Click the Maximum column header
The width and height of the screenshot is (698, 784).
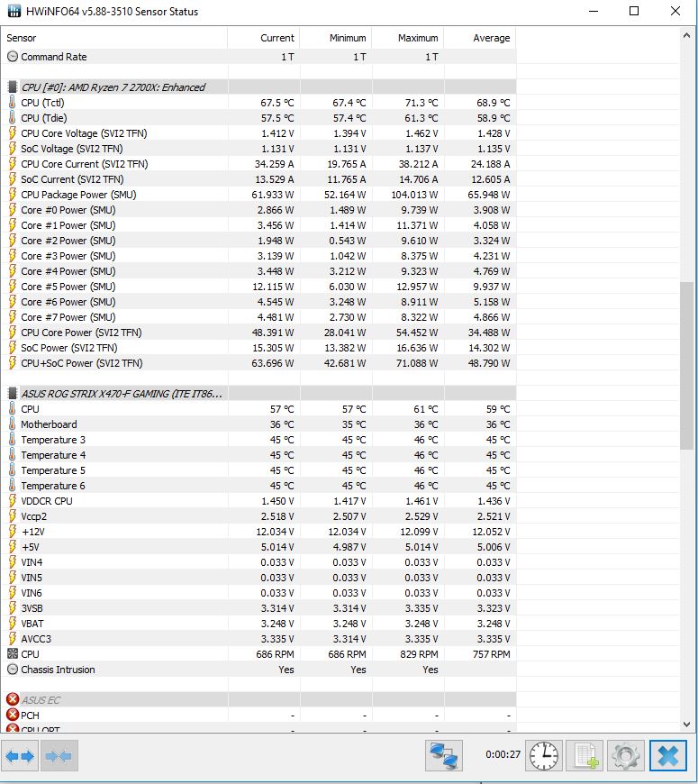pyautogui.click(x=408, y=38)
